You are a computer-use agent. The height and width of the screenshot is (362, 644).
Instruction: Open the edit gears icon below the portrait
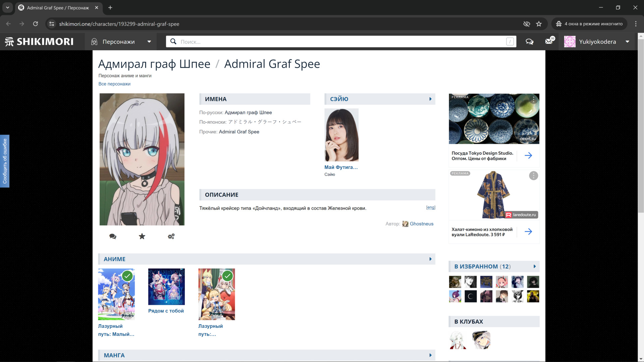(x=171, y=236)
